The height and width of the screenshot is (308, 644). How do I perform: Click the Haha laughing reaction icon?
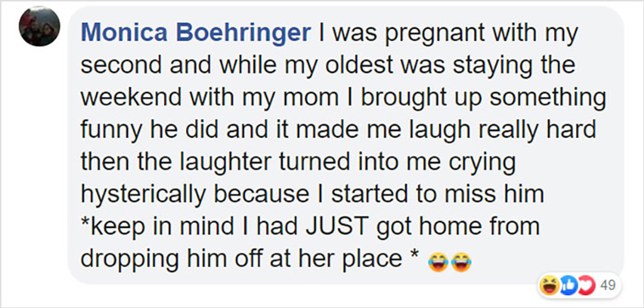coord(550,284)
